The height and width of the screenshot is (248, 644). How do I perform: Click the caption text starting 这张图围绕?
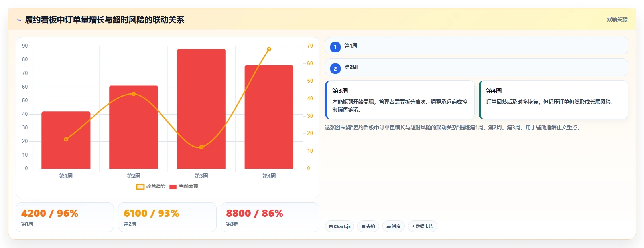click(453, 128)
